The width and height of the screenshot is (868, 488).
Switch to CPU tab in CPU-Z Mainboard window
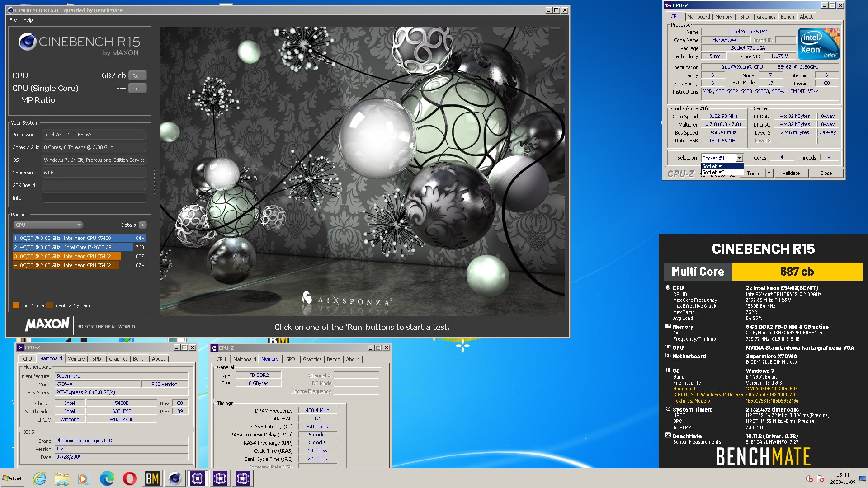(28, 359)
